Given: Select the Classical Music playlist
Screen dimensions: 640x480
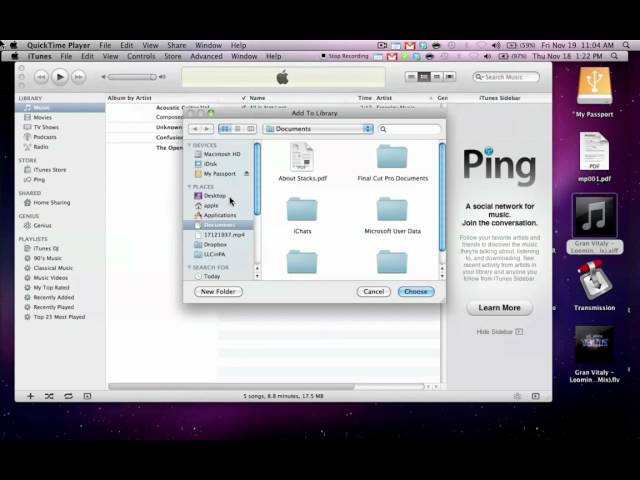Looking at the screenshot, I should 53,268.
